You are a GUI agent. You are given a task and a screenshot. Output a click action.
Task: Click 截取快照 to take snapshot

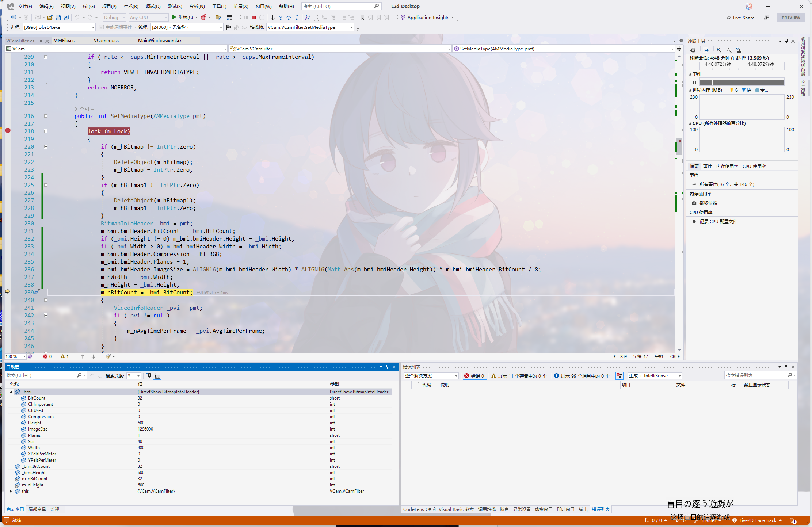(x=708, y=203)
